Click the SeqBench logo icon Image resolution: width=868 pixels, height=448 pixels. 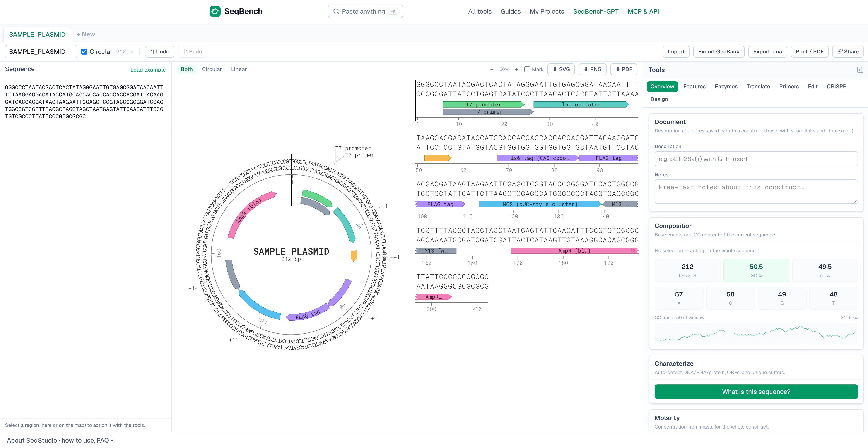point(215,12)
